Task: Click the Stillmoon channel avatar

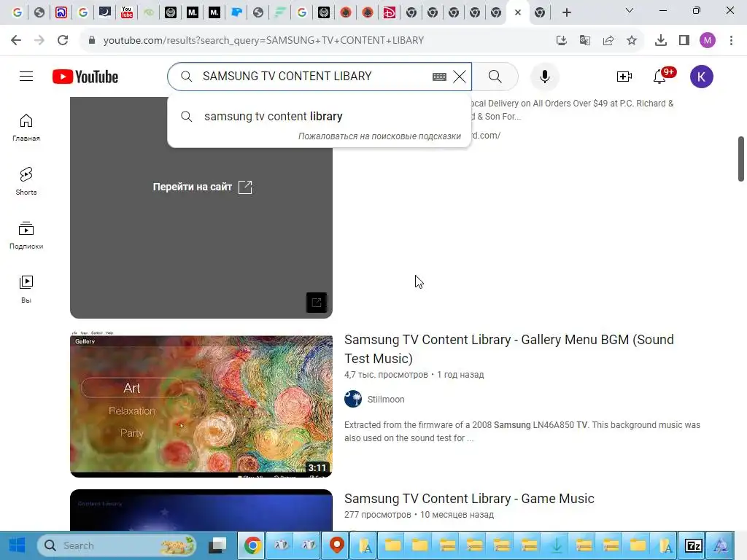Action: coord(353,399)
